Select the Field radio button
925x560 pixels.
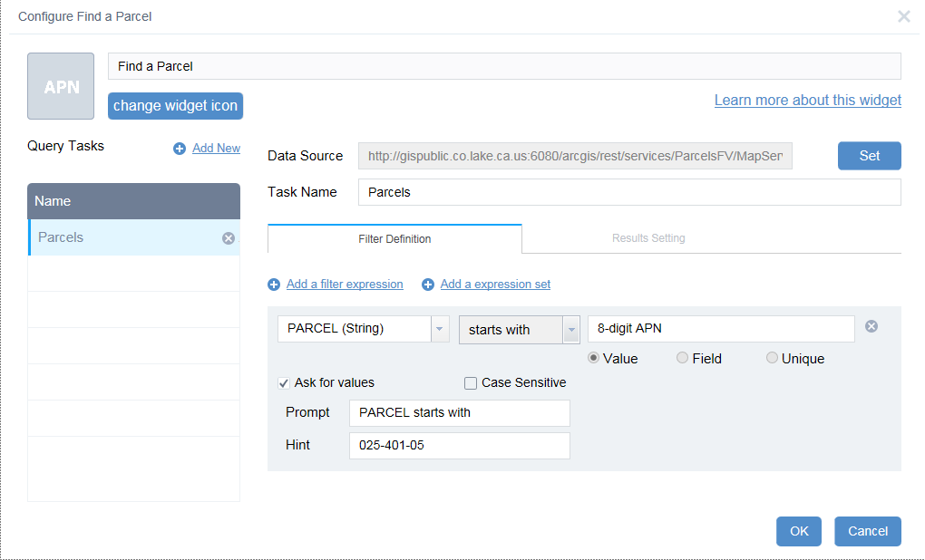[x=682, y=358]
